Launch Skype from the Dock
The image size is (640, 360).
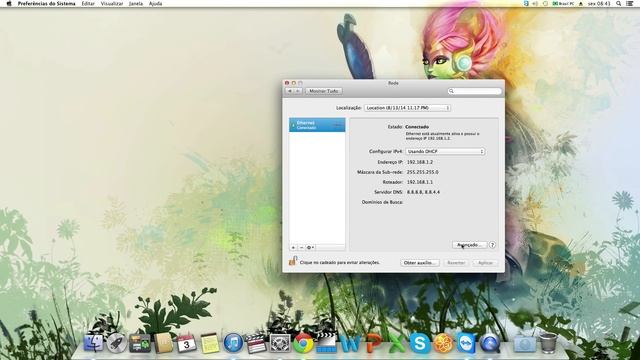(x=420, y=343)
